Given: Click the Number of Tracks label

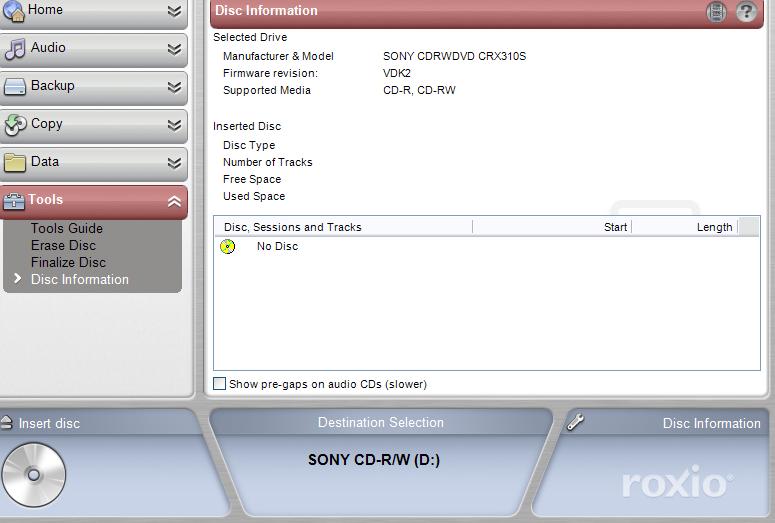Looking at the screenshot, I should (x=267, y=162).
